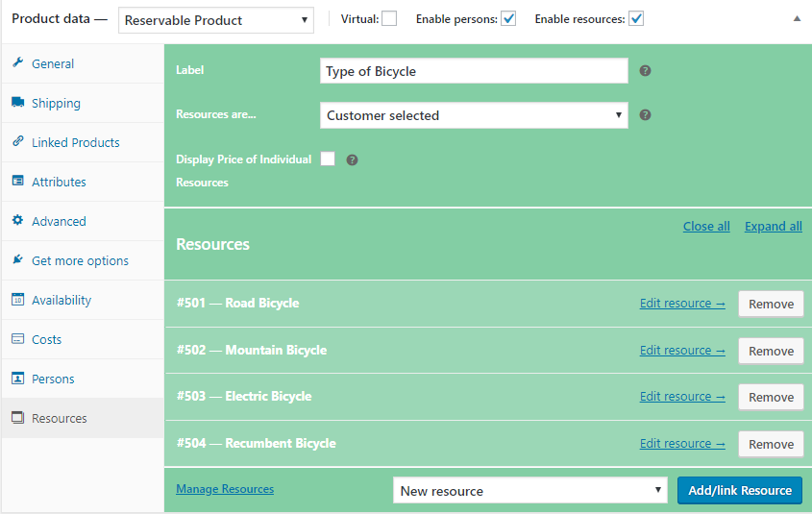This screenshot has width=812, height=514.
Task: Enable Display Price of Individual Resources checkbox
Action: [x=328, y=159]
